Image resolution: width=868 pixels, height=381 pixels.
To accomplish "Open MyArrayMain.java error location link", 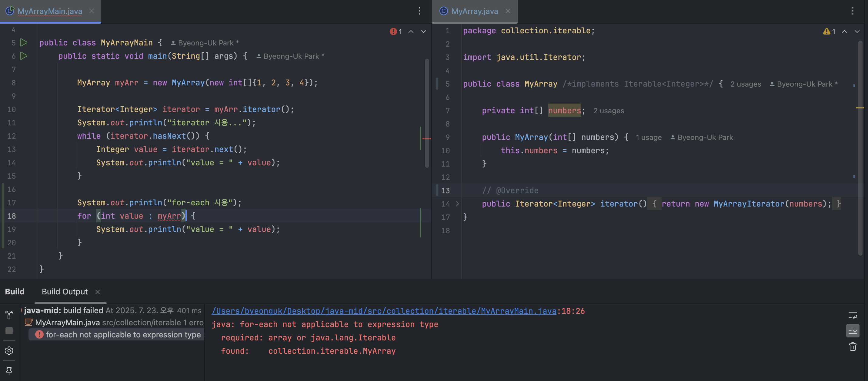I will click(384, 311).
